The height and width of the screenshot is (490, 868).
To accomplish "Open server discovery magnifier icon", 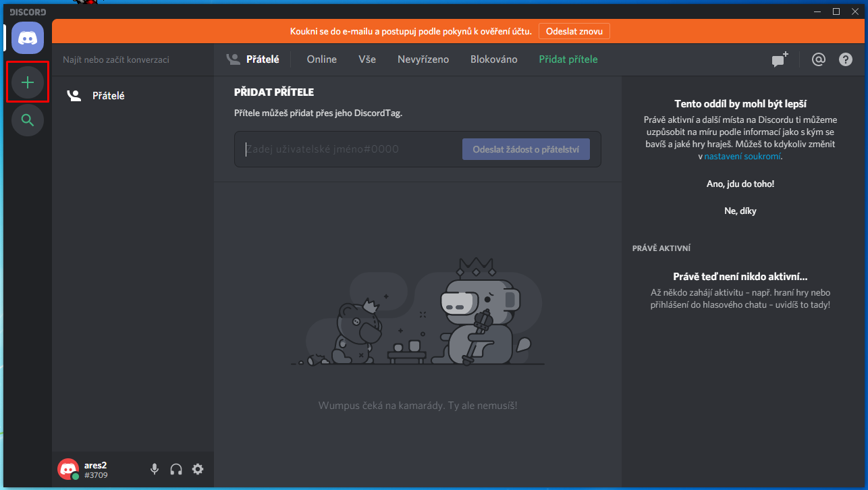I will tap(28, 120).
